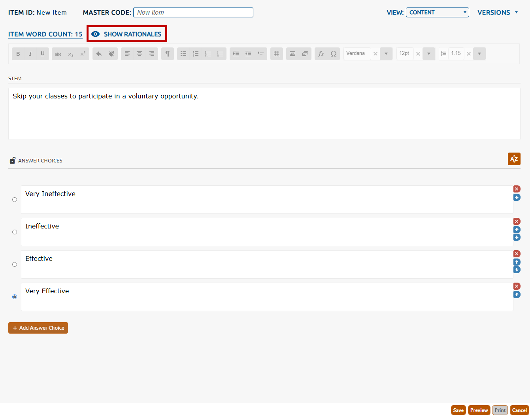Open the Versions menu
The height and width of the screenshot is (417, 532).
point(497,12)
